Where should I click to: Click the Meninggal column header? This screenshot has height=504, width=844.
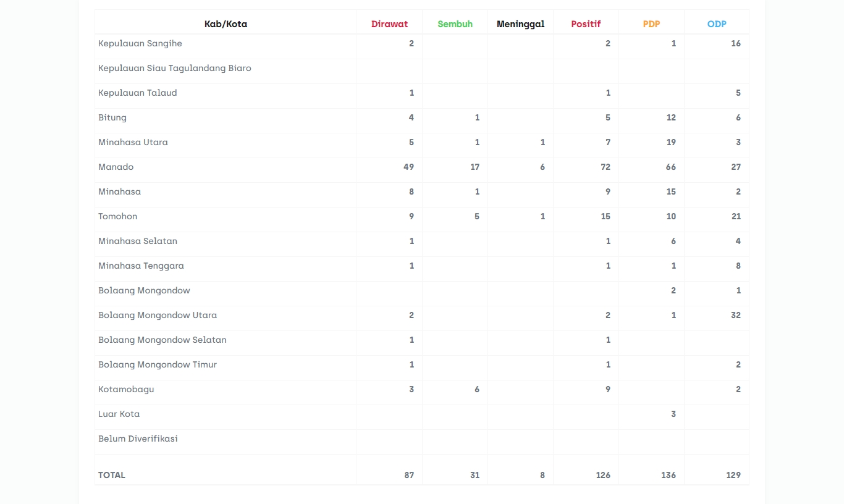click(x=520, y=24)
